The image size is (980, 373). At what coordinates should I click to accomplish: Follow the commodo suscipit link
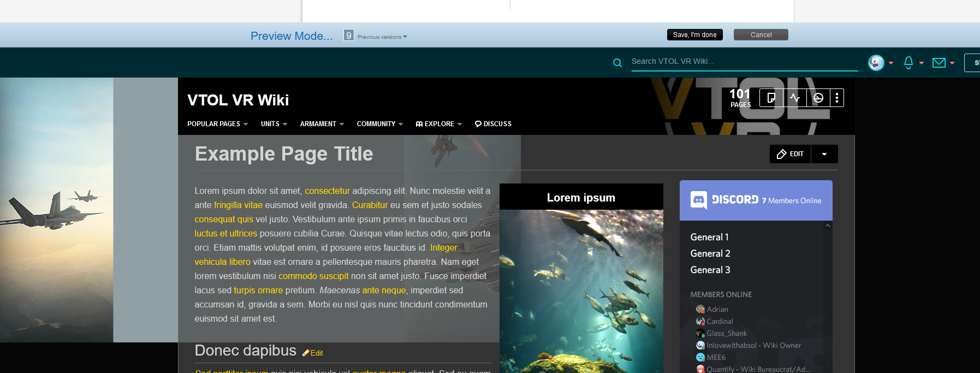313,276
